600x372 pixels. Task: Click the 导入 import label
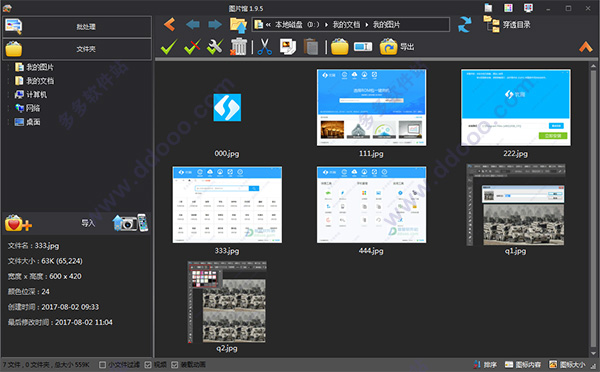(88, 223)
